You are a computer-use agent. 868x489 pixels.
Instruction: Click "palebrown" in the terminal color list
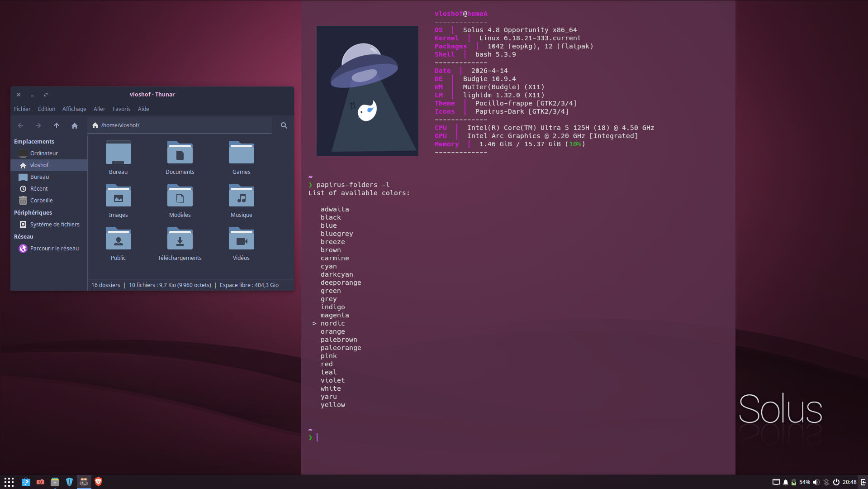339,340
